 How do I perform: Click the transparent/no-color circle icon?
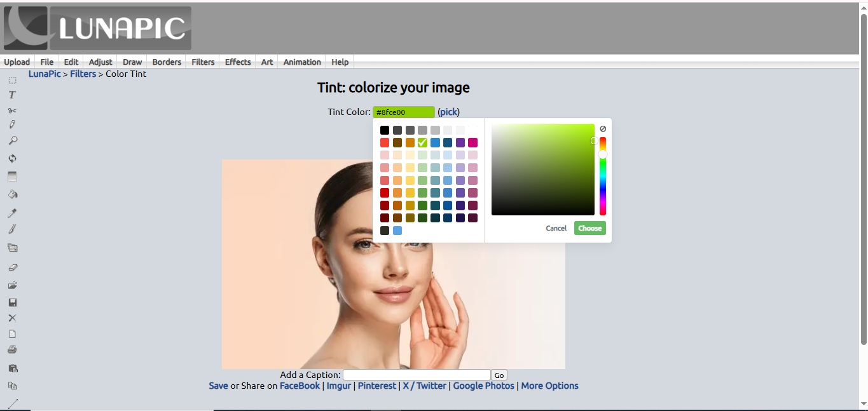click(602, 128)
